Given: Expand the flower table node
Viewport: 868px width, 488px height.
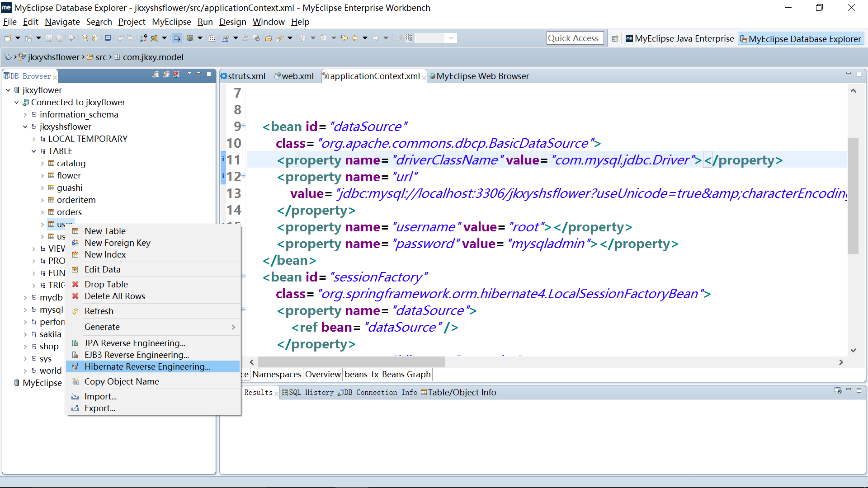Looking at the screenshot, I should tap(42, 176).
